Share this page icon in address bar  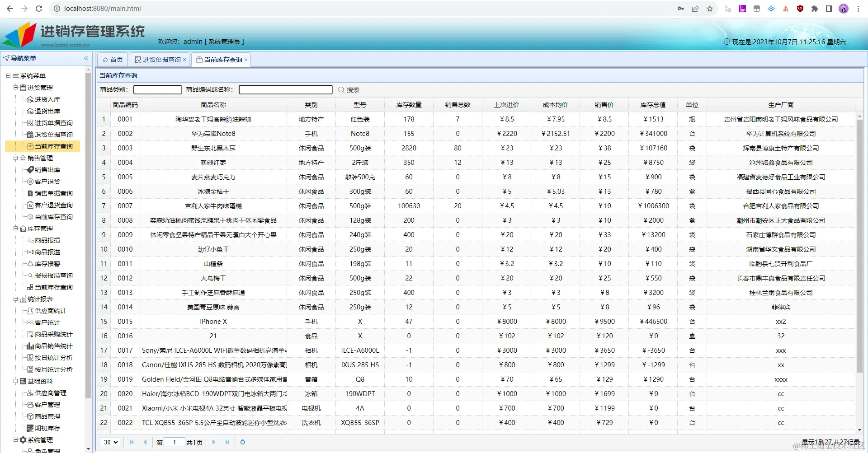coord(695,9)
